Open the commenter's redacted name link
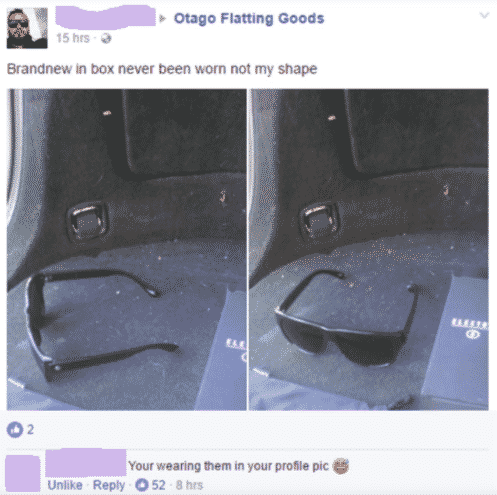The image size is (497, 495). [x=86, y=463]
